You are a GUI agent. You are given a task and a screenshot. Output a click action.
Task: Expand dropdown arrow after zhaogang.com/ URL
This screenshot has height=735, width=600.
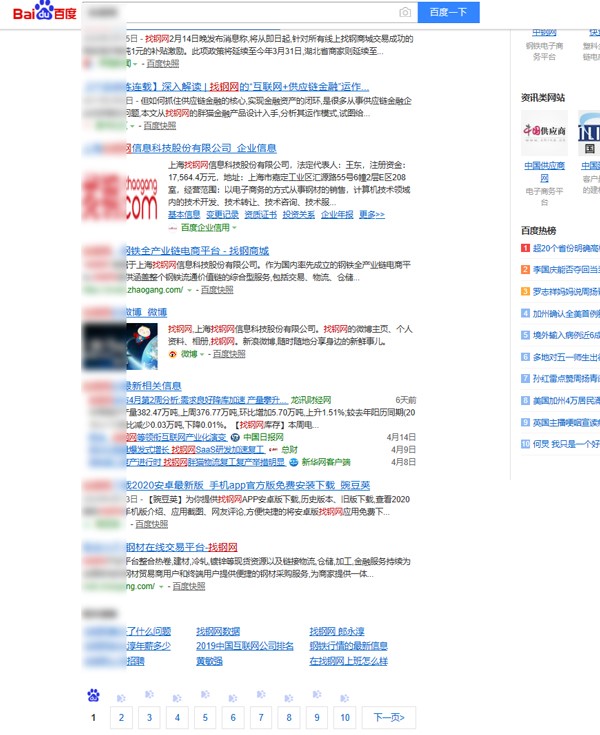click(x=189, y=290)
